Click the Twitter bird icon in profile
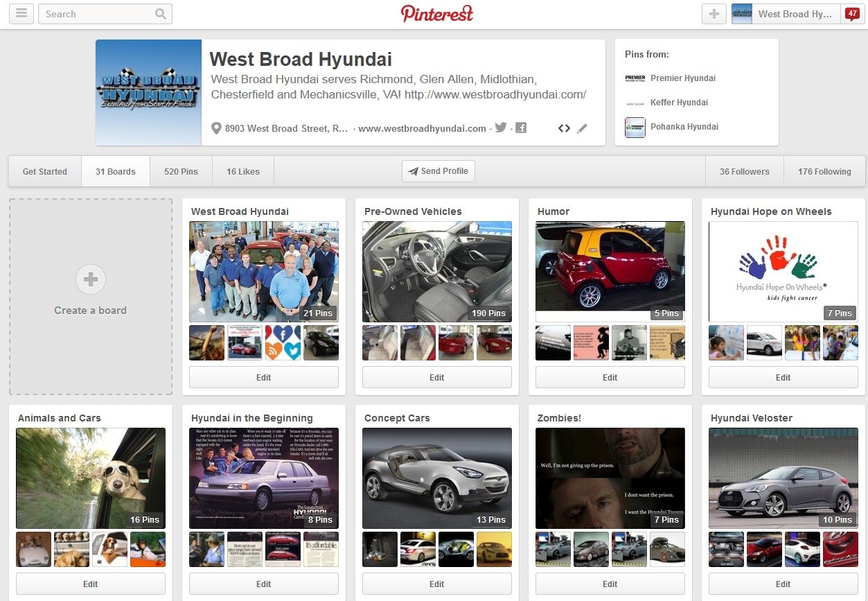The height and width of the screenshot is (601, 868). click(x=501, y=128)
